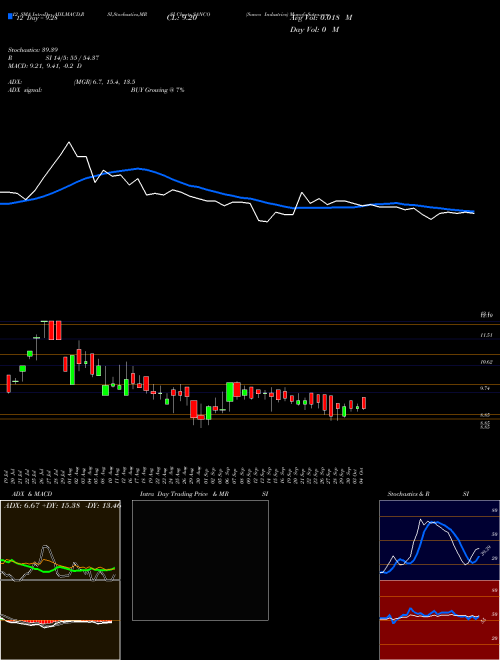The image size is (500, 660).
Task: Click the 'SI 14/5: 55 / 54.37' value
Action: [72, 58]
